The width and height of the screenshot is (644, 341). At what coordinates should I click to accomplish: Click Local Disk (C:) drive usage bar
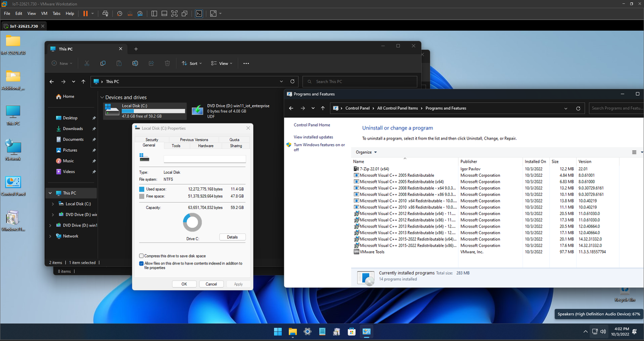[153, 111]
